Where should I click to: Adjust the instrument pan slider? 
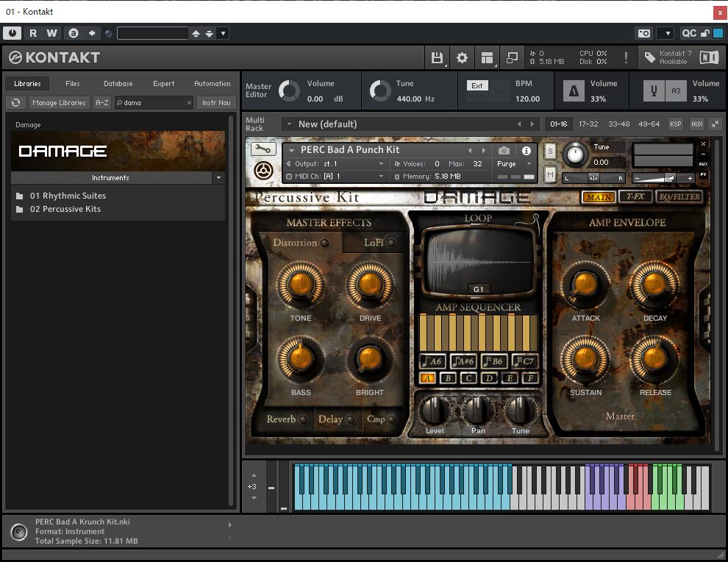(594, 178)
